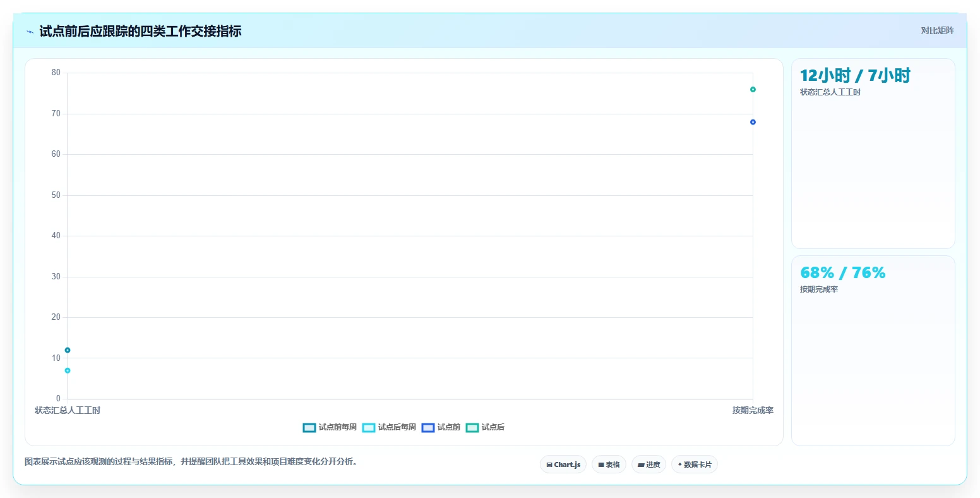Click the 68% / 76% stat value
This screenshot has height=498, width=980.
pos(842,273)
